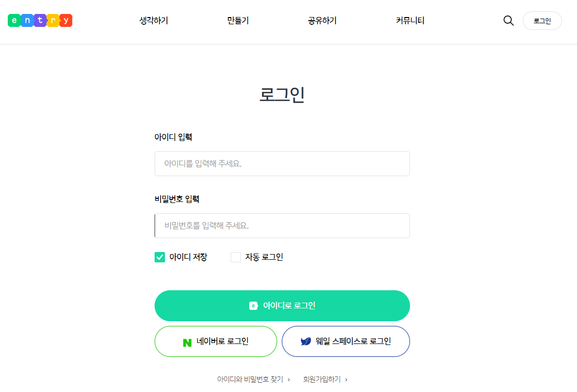Click the ID input field
Viewport: 577px width, 392px height.
point(282,164)
